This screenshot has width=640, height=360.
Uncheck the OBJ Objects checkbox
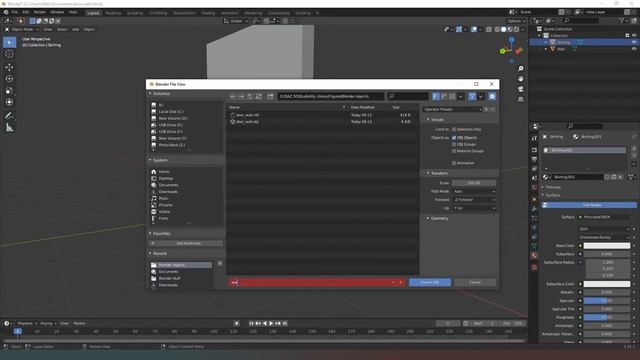coord(454,138)
